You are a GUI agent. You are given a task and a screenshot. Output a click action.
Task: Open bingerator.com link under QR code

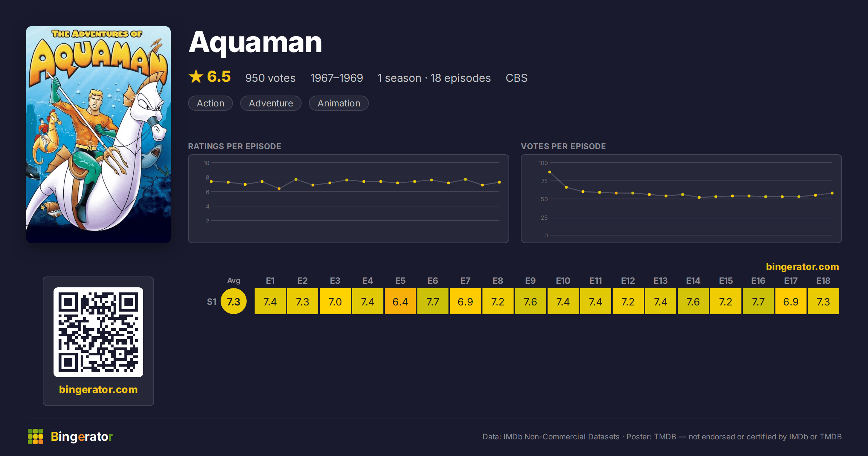click(x=98, y=389)
